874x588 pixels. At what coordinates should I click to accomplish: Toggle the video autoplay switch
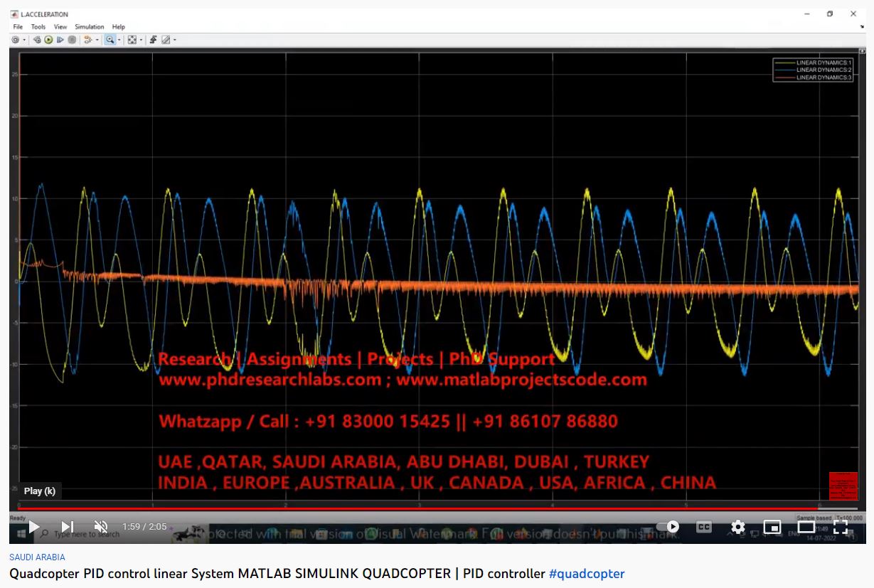pyautogui.click(x=668, y=527)
